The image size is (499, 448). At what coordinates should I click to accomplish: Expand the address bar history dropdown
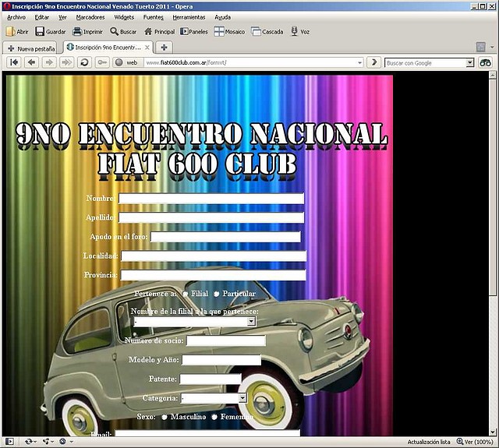pos(360,62)
